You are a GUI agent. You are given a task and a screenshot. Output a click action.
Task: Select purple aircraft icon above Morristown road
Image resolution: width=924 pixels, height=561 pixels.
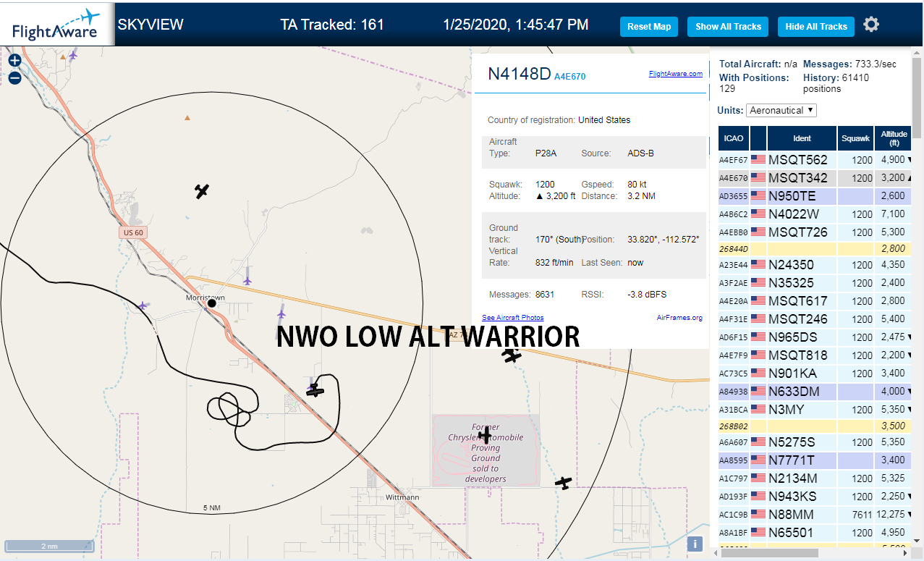[247, 279]
